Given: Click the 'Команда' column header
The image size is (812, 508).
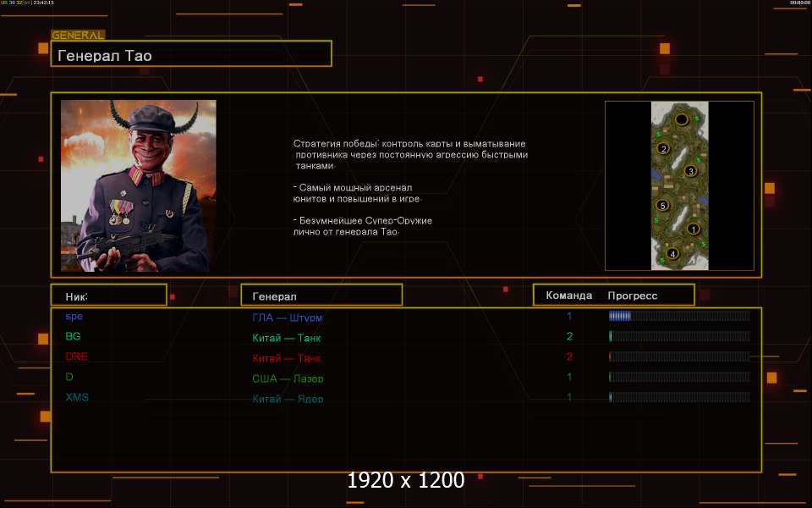Looking at the screenshot, I should pos(568,295).
